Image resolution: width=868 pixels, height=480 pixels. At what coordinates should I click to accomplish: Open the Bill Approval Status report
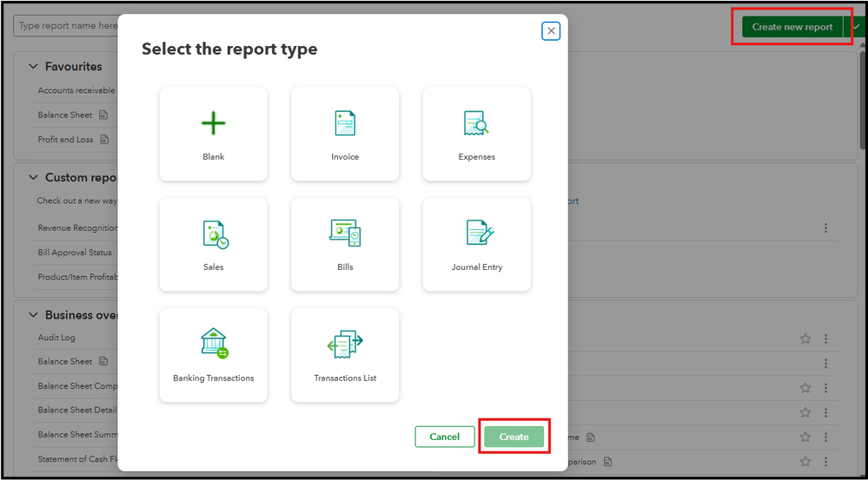(x=75, y=253)
